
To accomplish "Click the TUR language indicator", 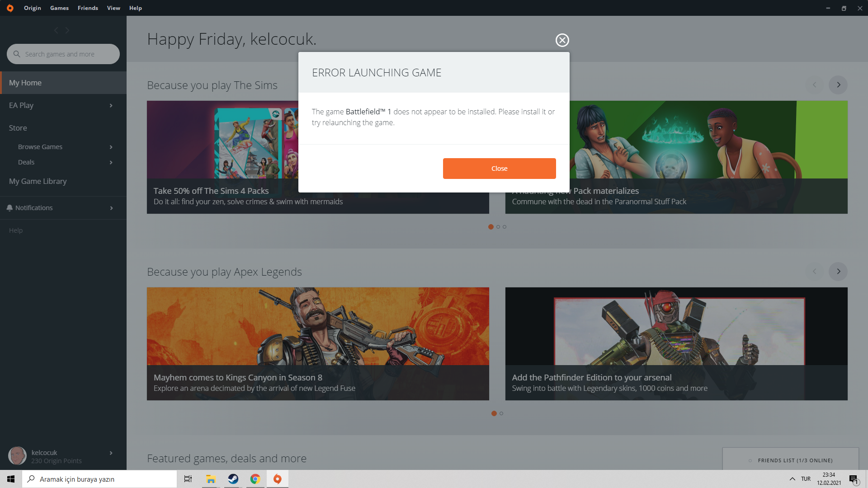I will point(806,479).
